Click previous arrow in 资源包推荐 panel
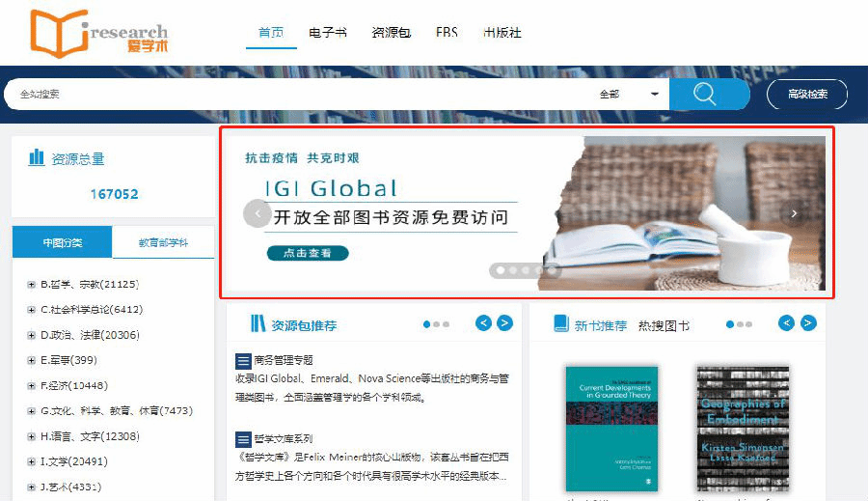Viewport: 868px width, 501px height. pyautogui.click(x=483, y=323)
